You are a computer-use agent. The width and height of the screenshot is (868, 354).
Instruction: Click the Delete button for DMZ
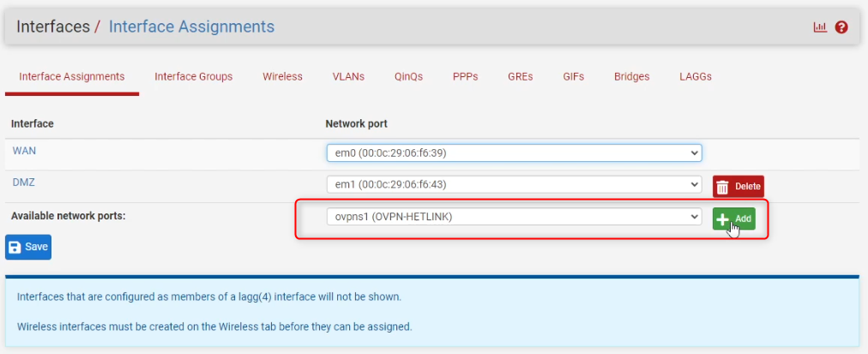coord(738,186)
